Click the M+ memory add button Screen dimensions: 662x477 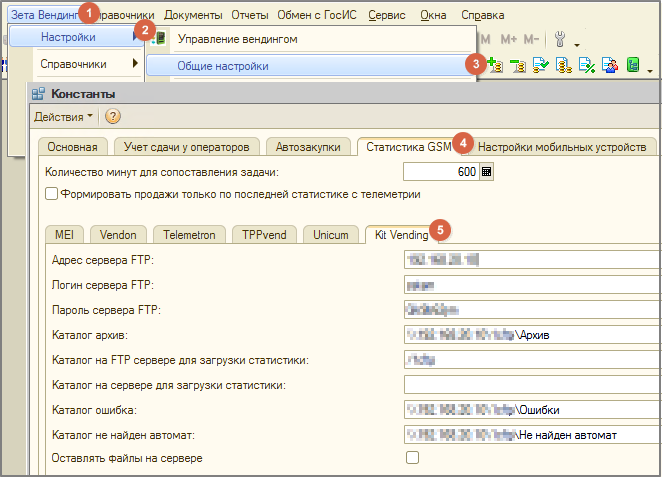click(509, 39)
